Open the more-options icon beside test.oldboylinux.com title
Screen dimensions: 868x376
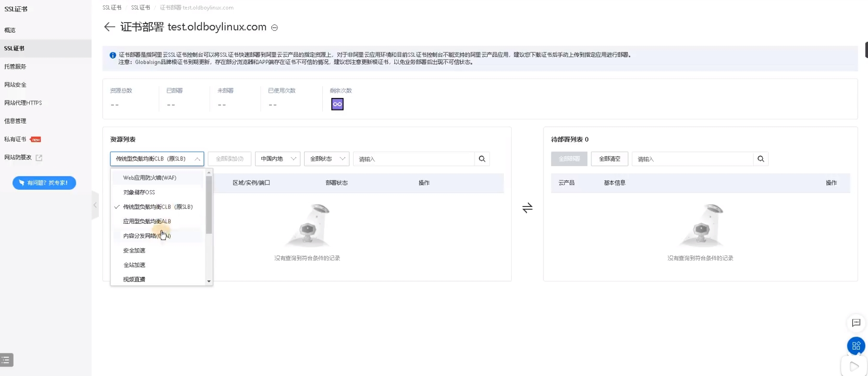(275, 28)
